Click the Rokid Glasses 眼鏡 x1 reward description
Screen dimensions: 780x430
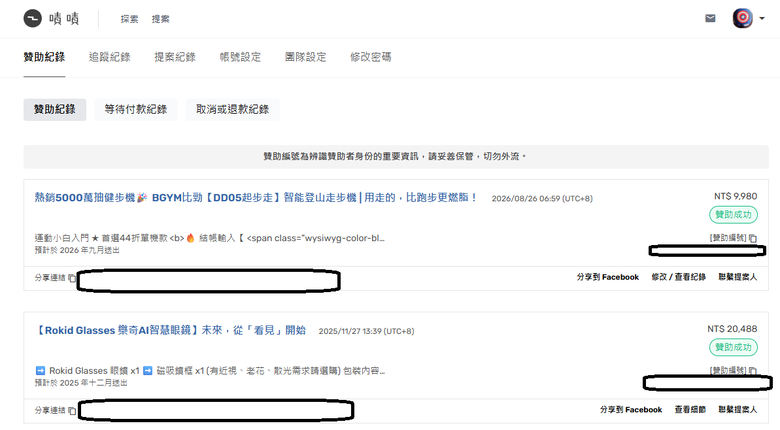point(210,371)
